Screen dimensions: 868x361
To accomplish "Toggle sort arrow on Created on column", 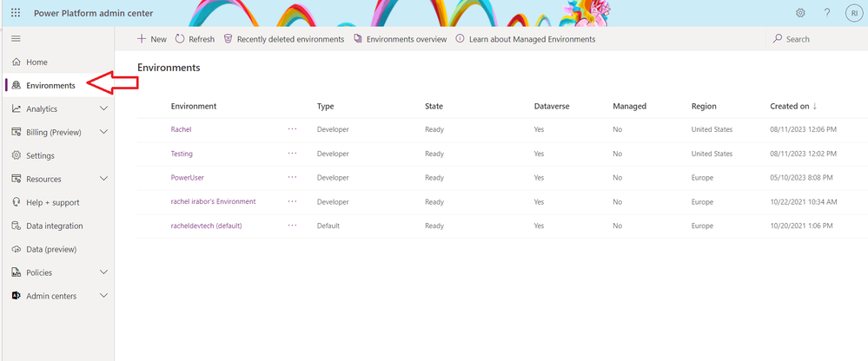I will click(815, 106).
